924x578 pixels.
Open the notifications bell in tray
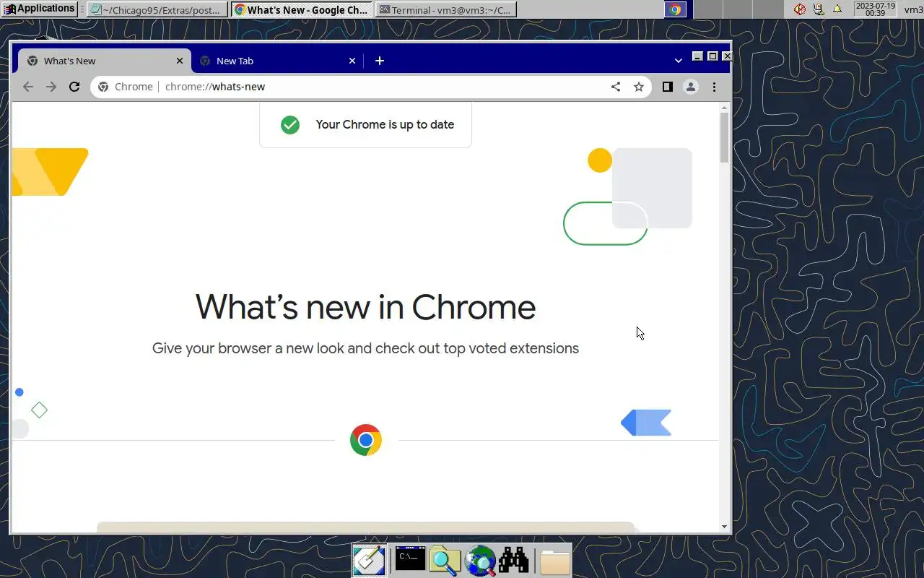tap(837, 9)
